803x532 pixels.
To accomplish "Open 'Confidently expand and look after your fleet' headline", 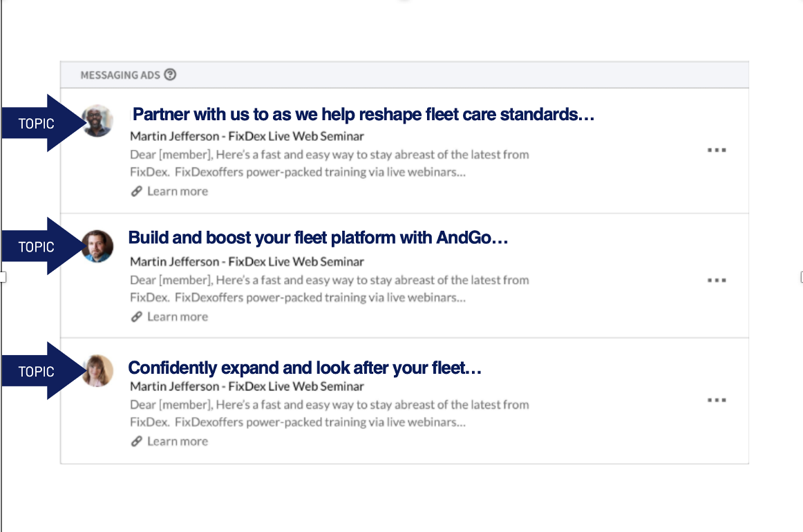I will (305, 368).
